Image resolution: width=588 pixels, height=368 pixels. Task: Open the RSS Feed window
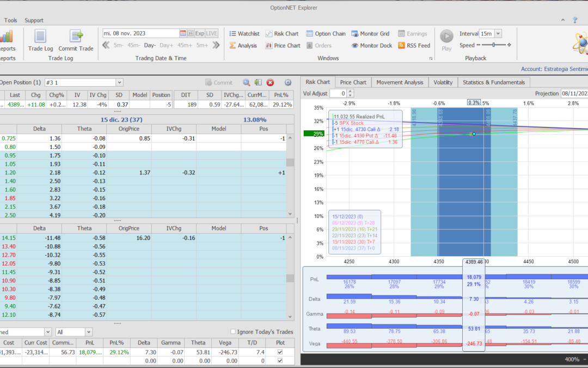point(414,46)
